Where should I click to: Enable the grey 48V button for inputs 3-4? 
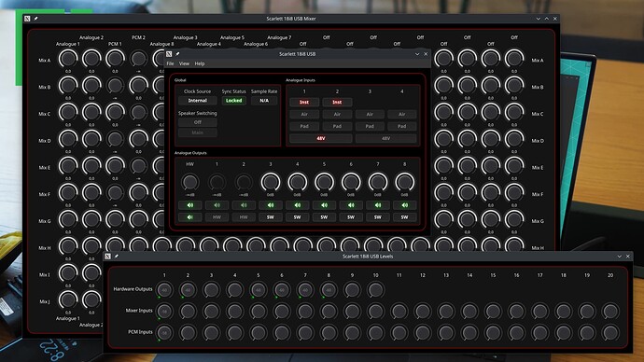coord(385,138)
